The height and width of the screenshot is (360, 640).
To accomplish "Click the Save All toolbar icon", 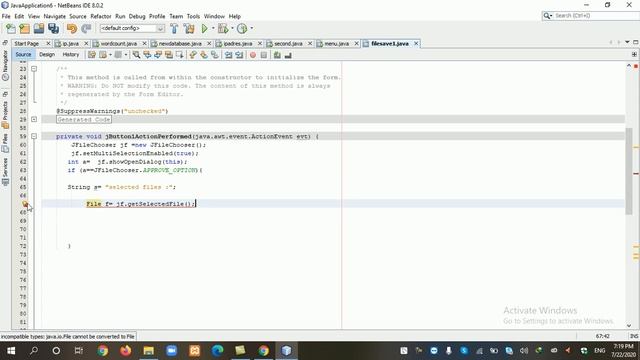I will click(x=53, y=29).
